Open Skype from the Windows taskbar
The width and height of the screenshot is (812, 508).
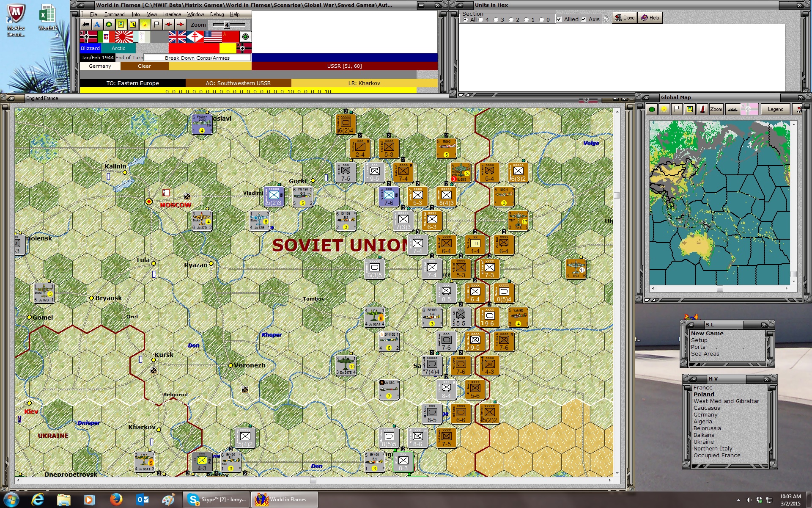click(217, 500)
